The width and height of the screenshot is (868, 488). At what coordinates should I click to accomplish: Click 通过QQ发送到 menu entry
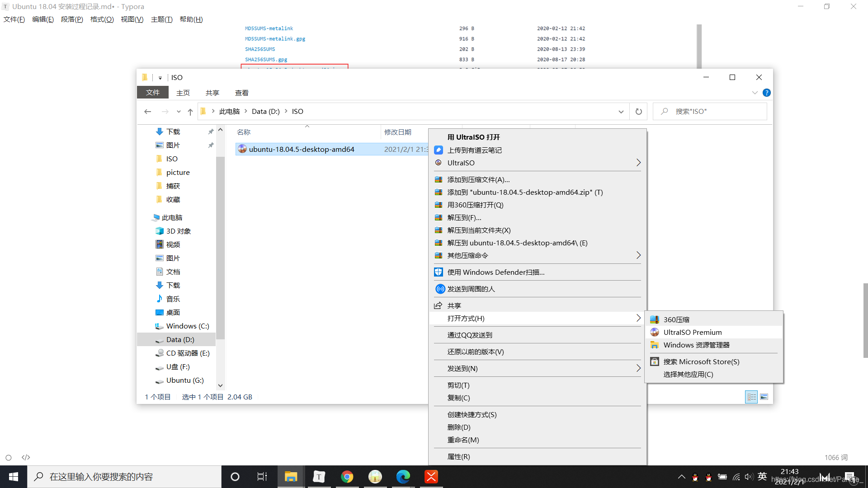pyautogui.click(x=537, y=335)
